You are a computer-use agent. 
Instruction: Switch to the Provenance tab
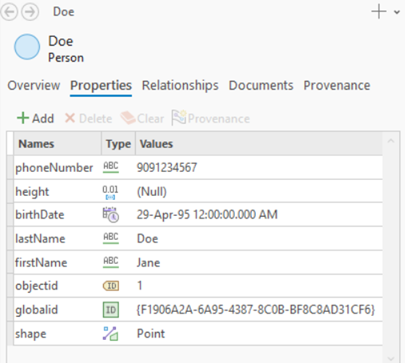pyautogui.click(x=337, y=85)
